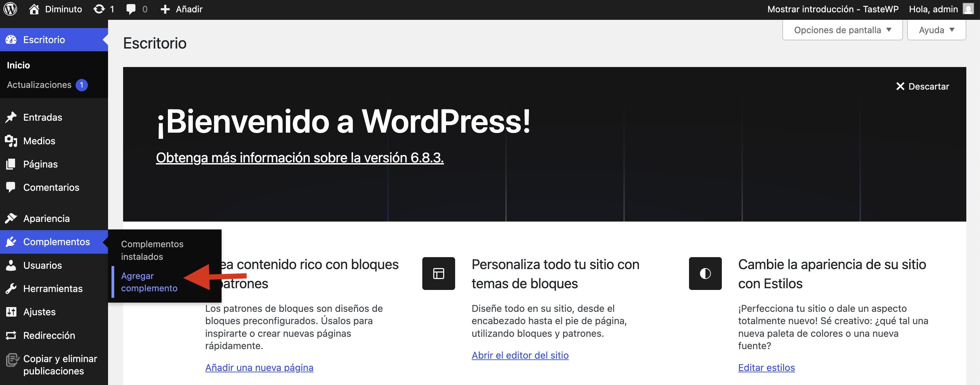Viewport: 980px width, 385px height.
Task: Open Complementos instalados in the submenu
Action: [152, 250]
